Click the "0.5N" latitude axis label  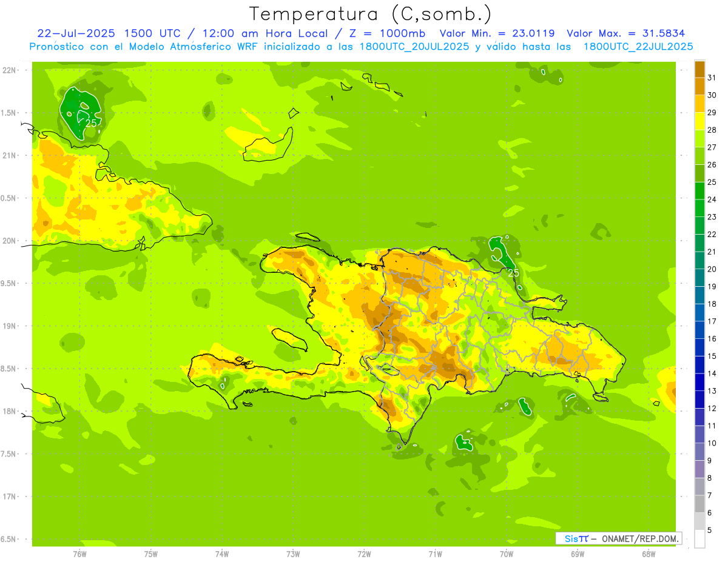click(9, 198)
